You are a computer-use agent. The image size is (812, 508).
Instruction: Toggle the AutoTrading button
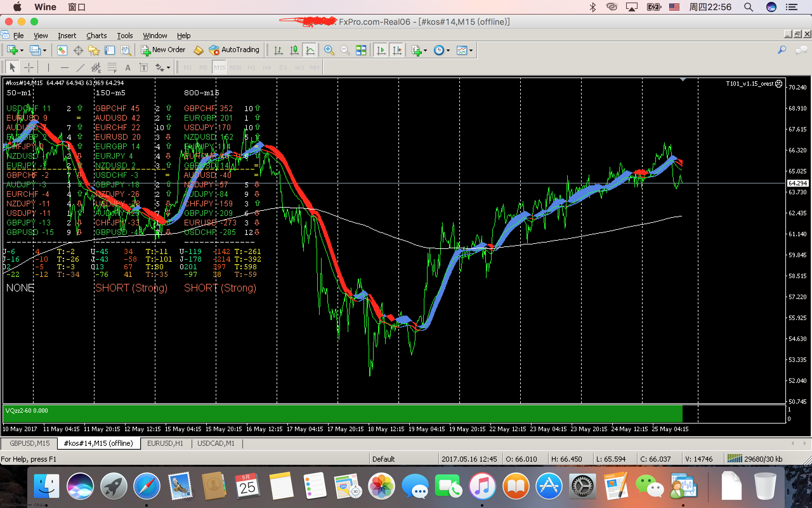coord(234,50)
